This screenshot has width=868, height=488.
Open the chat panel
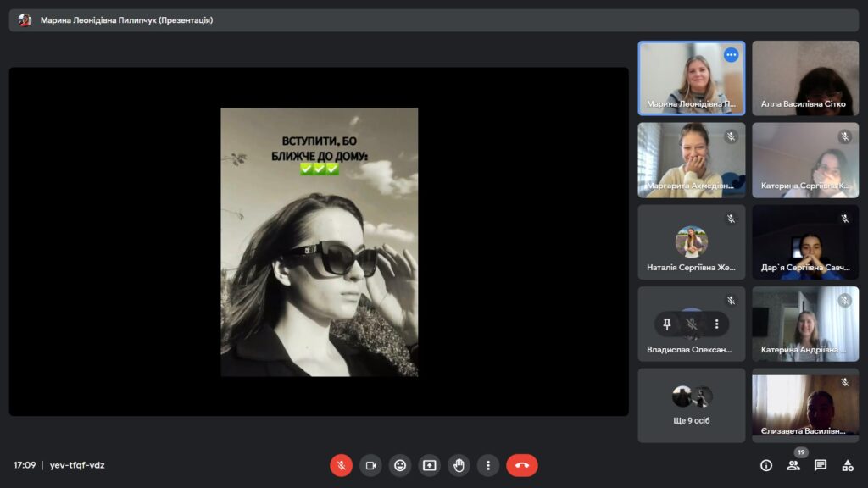pos(821,465)
